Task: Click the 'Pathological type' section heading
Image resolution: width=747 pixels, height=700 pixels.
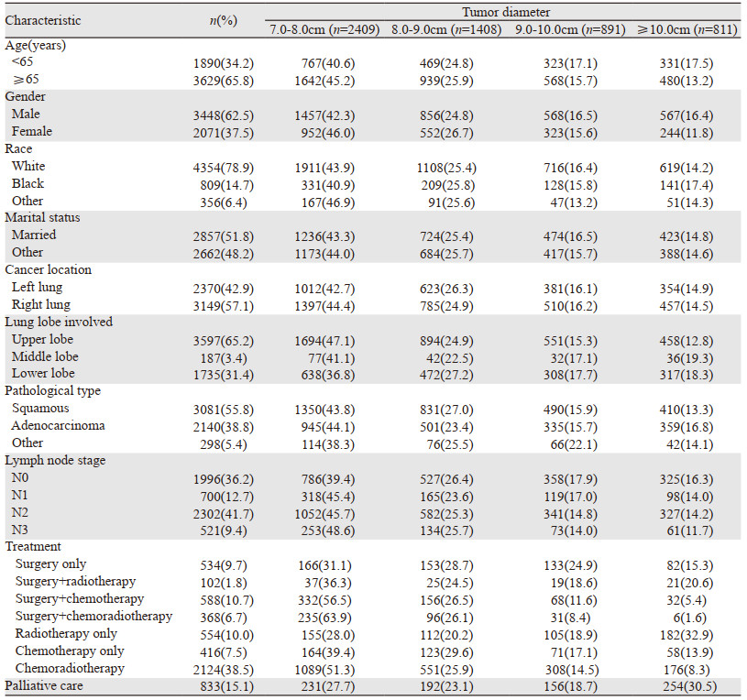Action: tap(52, 390)
